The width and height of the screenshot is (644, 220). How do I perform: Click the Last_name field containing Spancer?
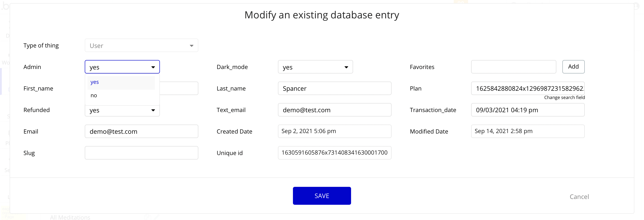pos(334,88)
